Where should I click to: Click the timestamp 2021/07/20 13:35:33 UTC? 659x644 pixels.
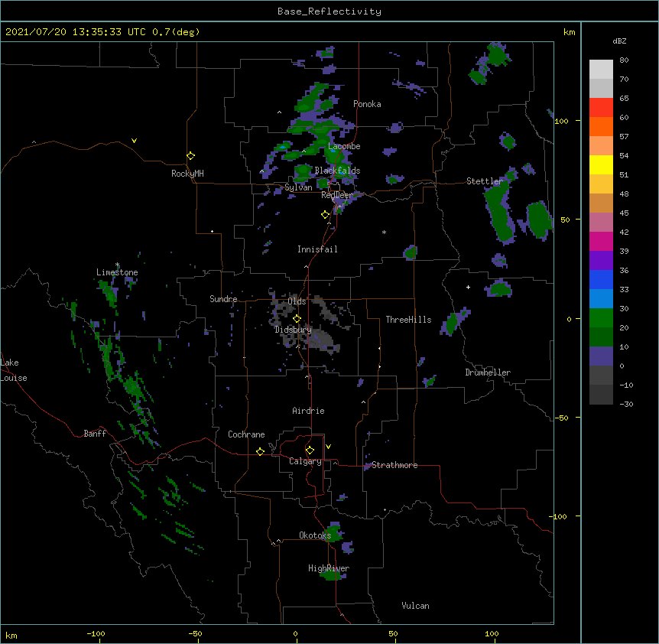(x=76, y=32)
